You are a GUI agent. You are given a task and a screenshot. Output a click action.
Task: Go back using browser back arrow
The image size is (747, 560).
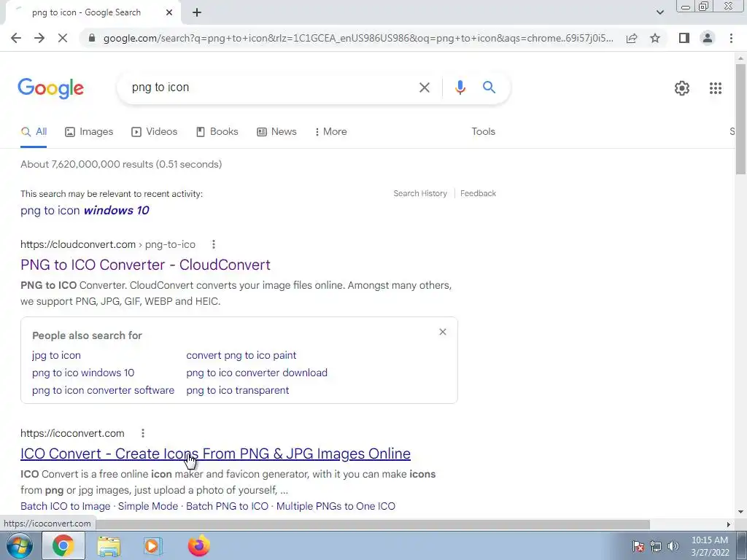pos(16,38)
